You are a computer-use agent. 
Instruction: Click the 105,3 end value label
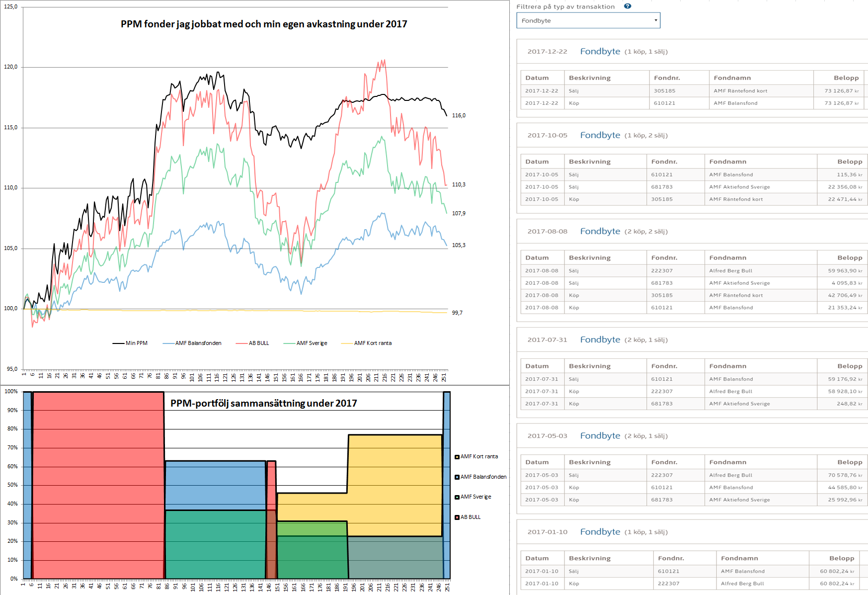(459, 245)
